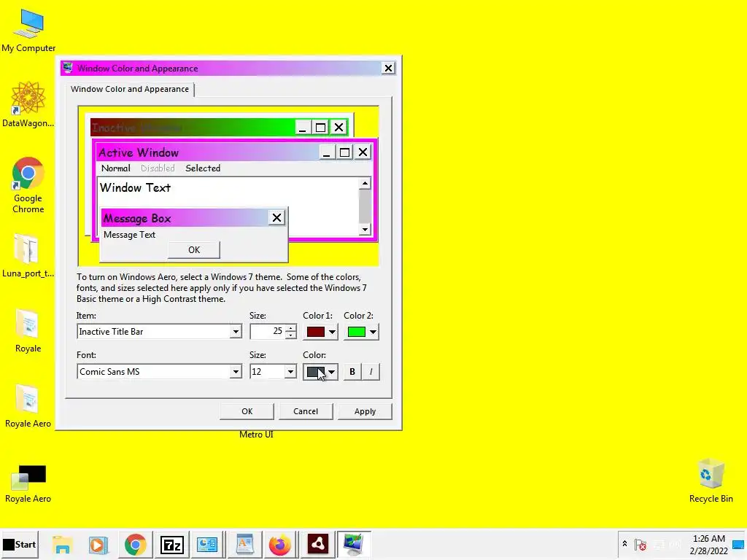Click the green Color 2 swatch
The width and height of the screenshot is (747, 560).
click(356, 332)
